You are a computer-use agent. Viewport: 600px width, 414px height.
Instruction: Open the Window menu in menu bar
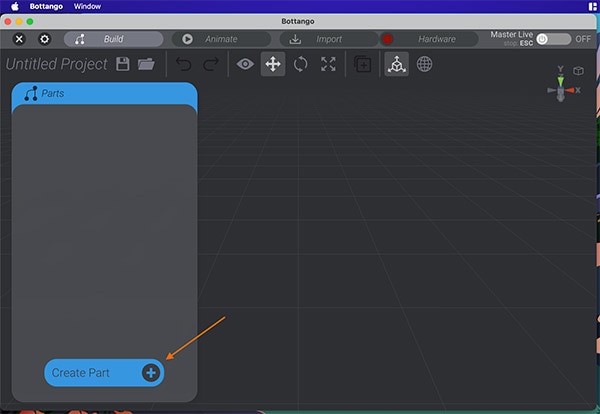[x=87, y=6]
